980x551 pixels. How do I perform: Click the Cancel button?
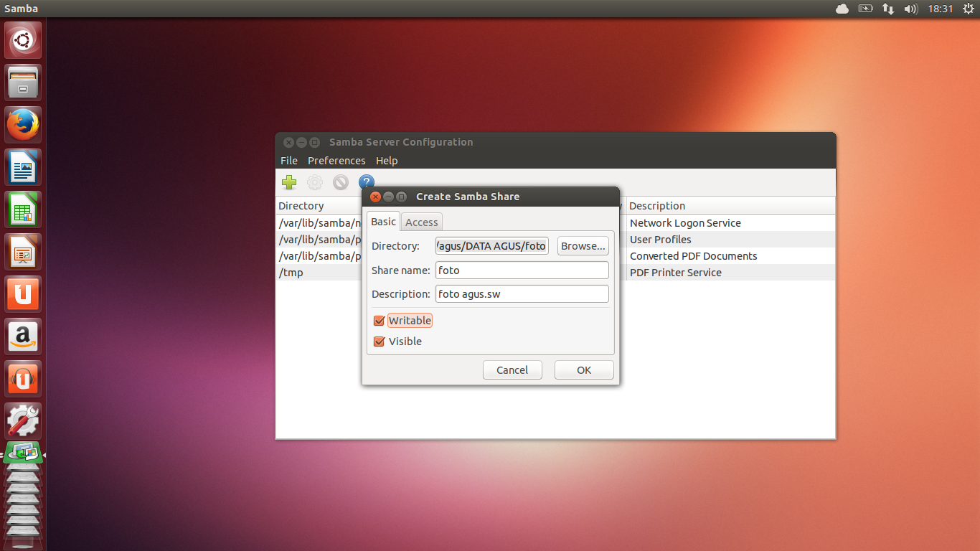(x=512, y=370)
